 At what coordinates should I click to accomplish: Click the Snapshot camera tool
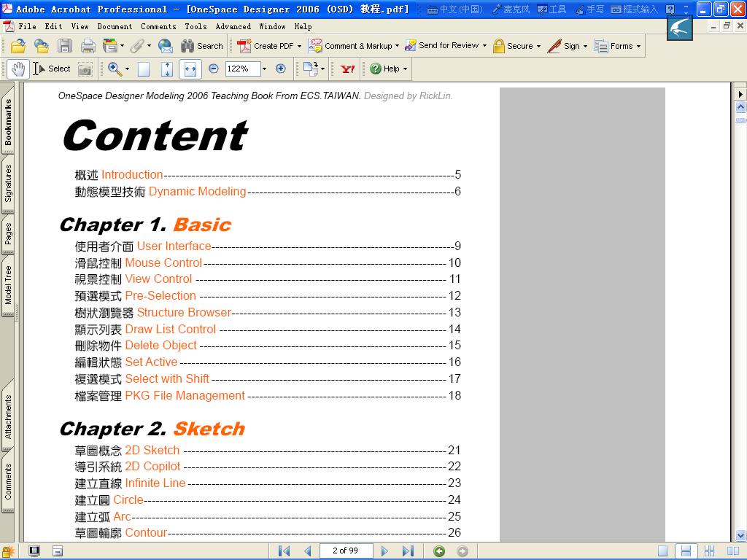(85, 69)
